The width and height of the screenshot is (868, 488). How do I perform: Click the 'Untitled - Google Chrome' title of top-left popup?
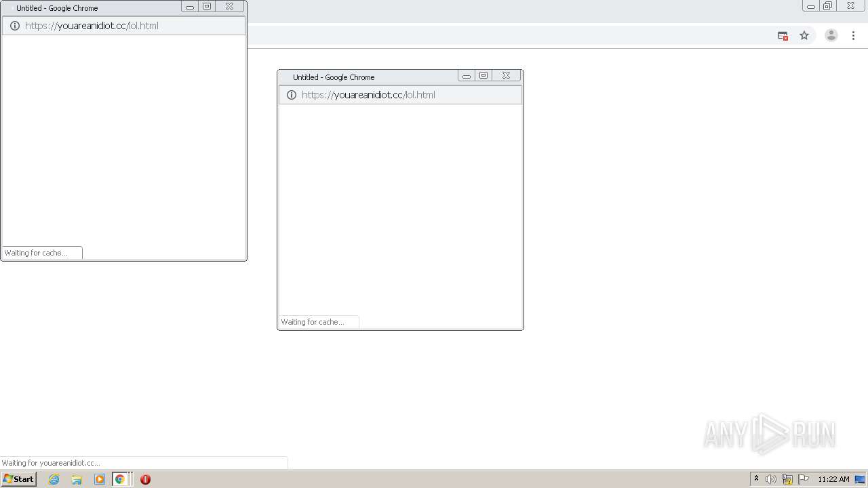point(57,8)
